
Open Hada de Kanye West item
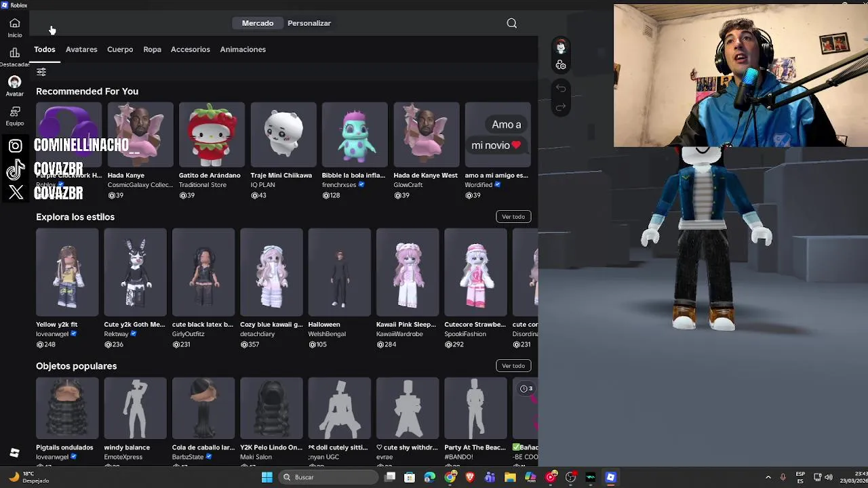click(x=427, y=135)
